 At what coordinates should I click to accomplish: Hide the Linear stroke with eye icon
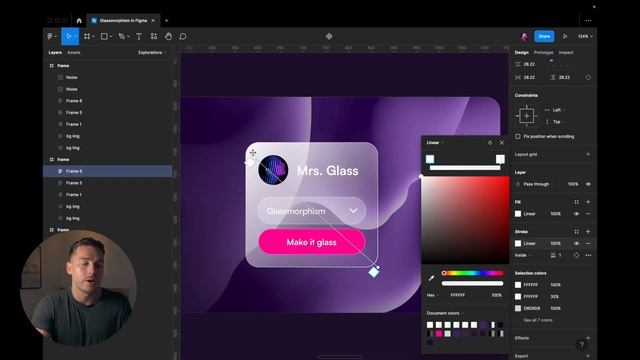[576, 243]
